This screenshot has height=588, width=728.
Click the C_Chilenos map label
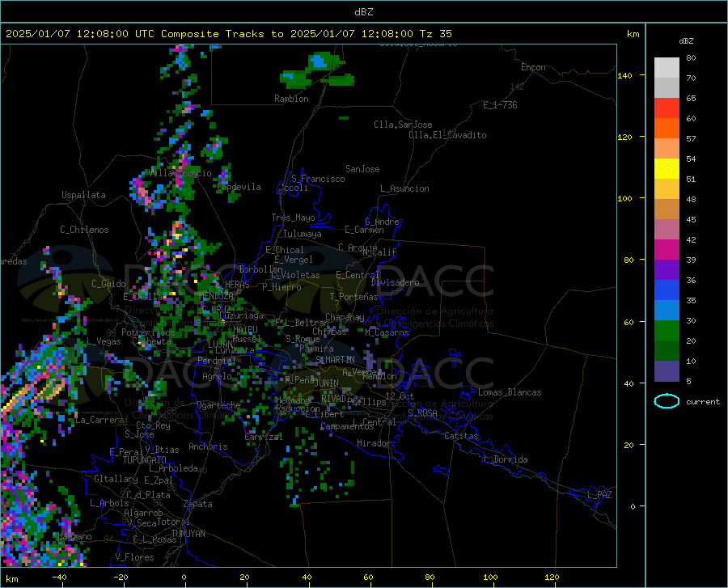pyautogui.click(x=84, y=230)
